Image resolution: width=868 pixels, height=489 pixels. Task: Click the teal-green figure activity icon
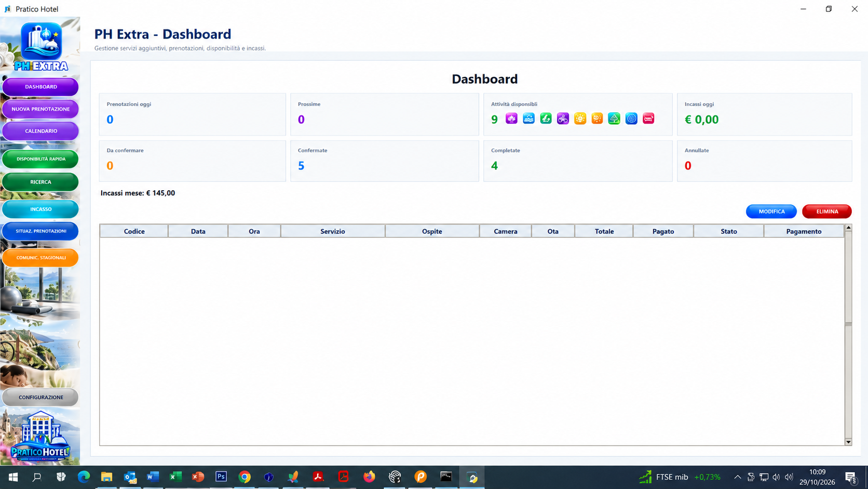click(546, 118)
